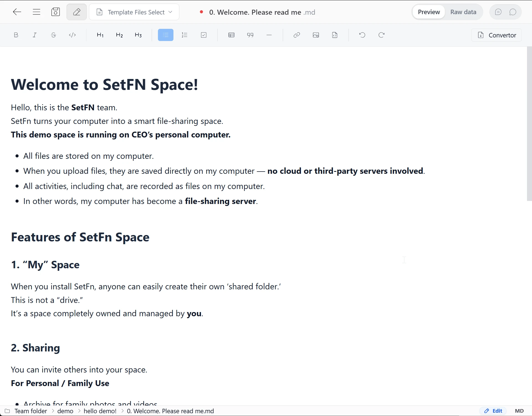Viewport: 532px width, 416px height.
Task: Open the Template Files Select dropdown
Action: point(134,12)
